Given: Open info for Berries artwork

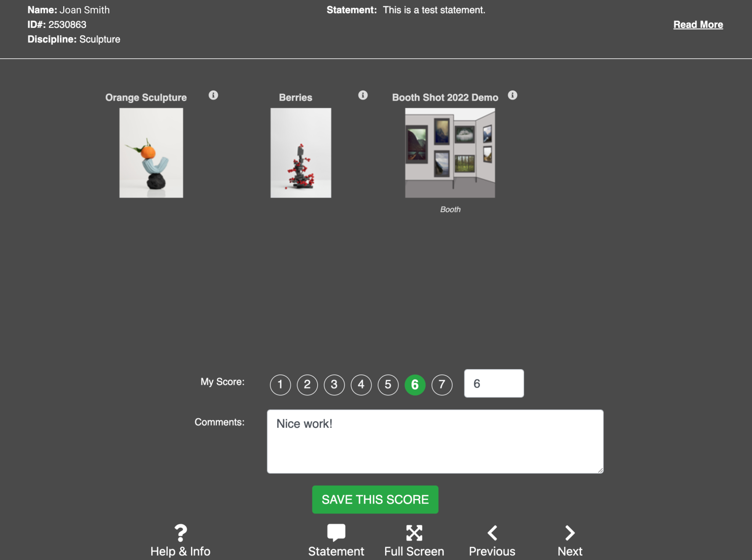Looking at the screenshot, I should (363, 95).
